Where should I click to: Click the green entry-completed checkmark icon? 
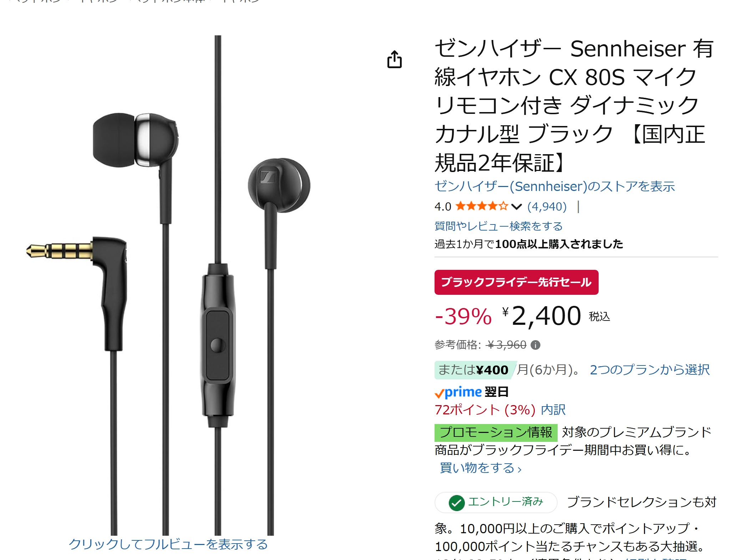point(456,503)
